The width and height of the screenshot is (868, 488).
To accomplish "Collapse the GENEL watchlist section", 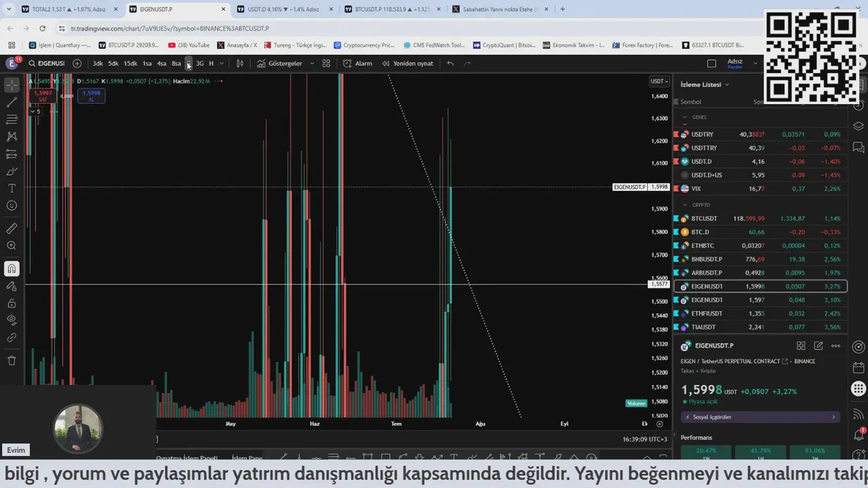I will pos(684,117).
